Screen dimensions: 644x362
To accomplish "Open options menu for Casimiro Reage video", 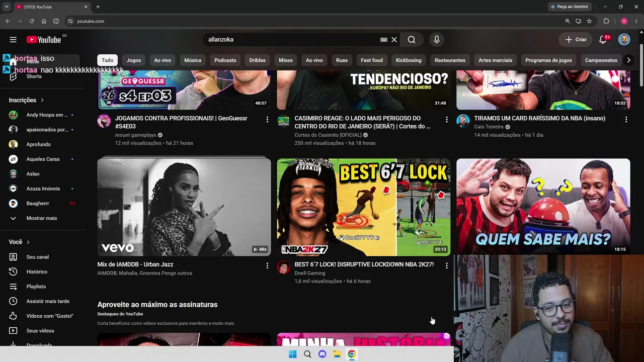I will tap(446, 120).
